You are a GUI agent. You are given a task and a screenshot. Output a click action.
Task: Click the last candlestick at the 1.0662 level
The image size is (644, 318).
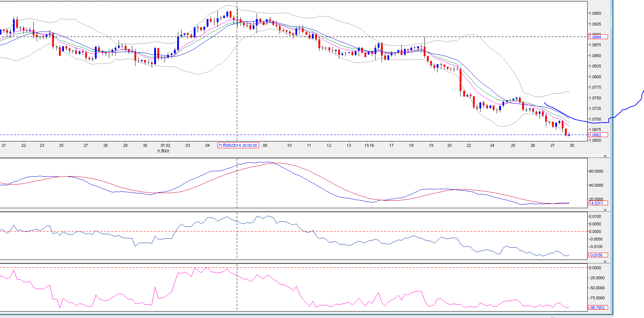click(569, 135)
